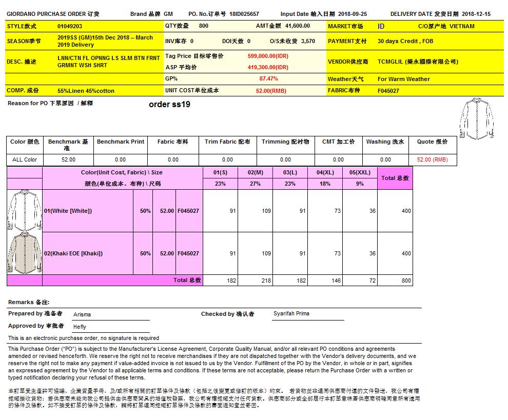Image resolution: width=508 pixels, height=420 pixels.
Task: Click the checker name Syarifah Prima
Action: (291, 313)
